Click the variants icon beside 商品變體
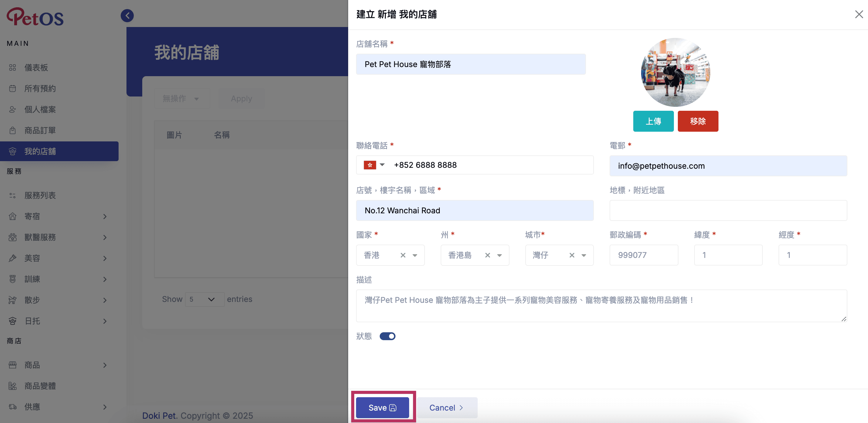Image resolution: width=868 pixels, height=423 pixels. (12, 386)
